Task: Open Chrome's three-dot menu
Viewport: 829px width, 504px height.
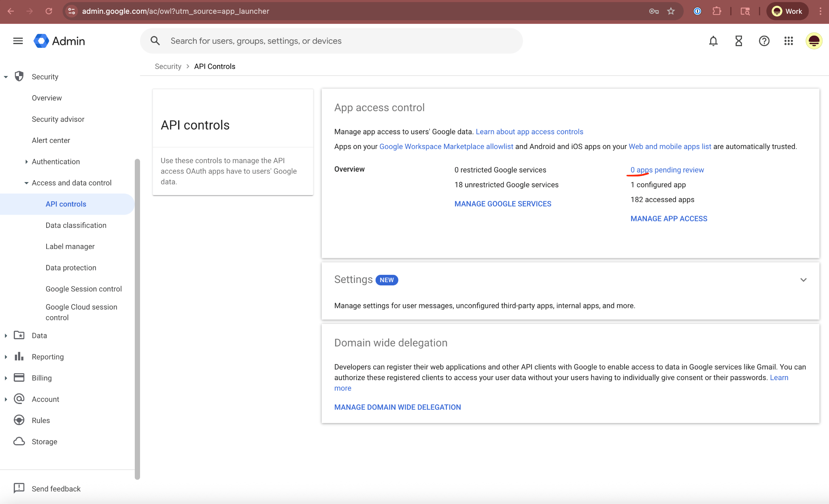Action: click(820, 11)
